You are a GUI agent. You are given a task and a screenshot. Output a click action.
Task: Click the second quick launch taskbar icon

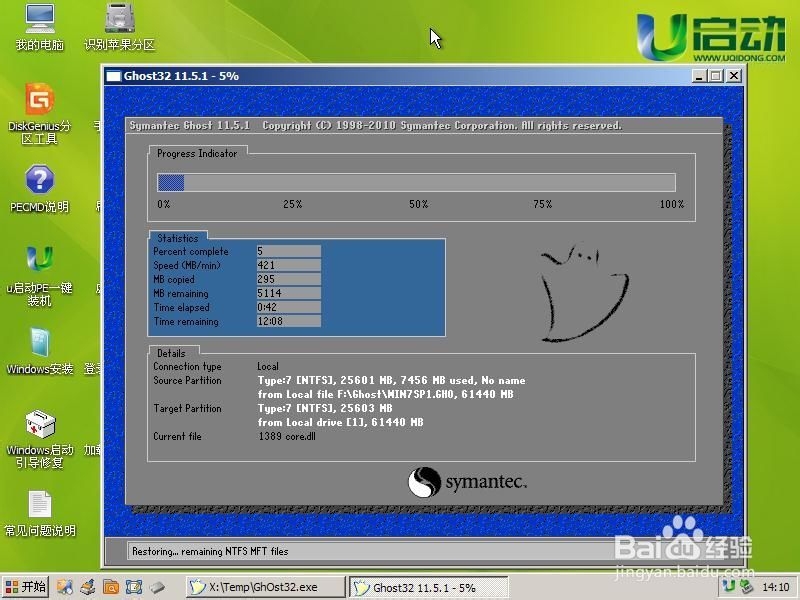(x=88, y=587)
